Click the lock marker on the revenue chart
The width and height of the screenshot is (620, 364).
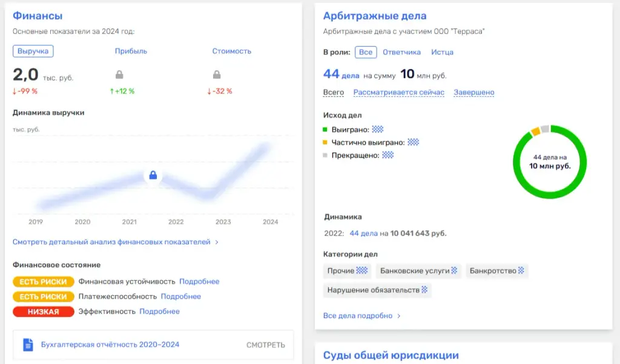click(153, 175)
